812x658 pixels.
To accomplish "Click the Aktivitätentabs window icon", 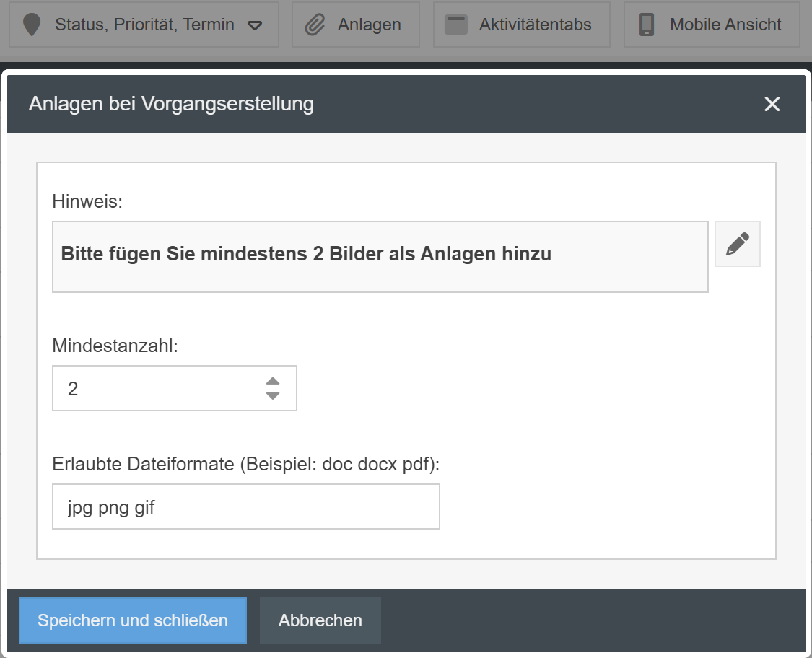I will (x=456, y=25).
